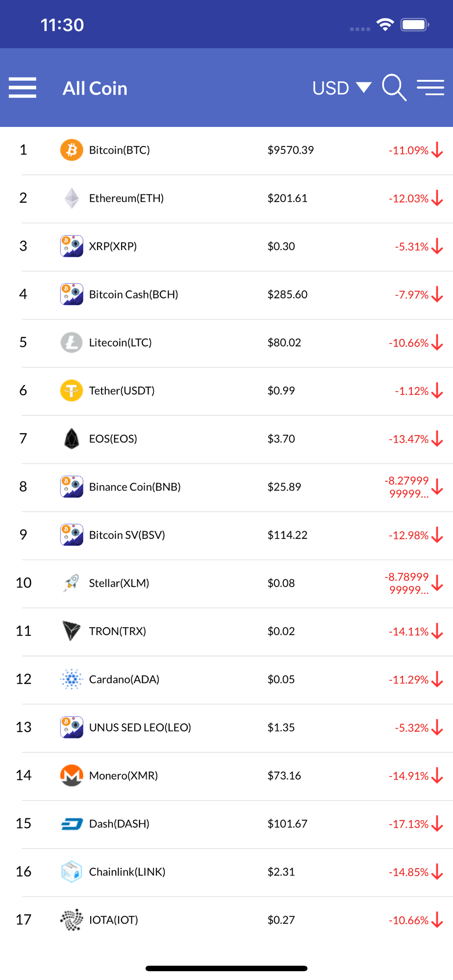Tap the Litecoin gray logo
453x980 pixels.
(72, 343)
